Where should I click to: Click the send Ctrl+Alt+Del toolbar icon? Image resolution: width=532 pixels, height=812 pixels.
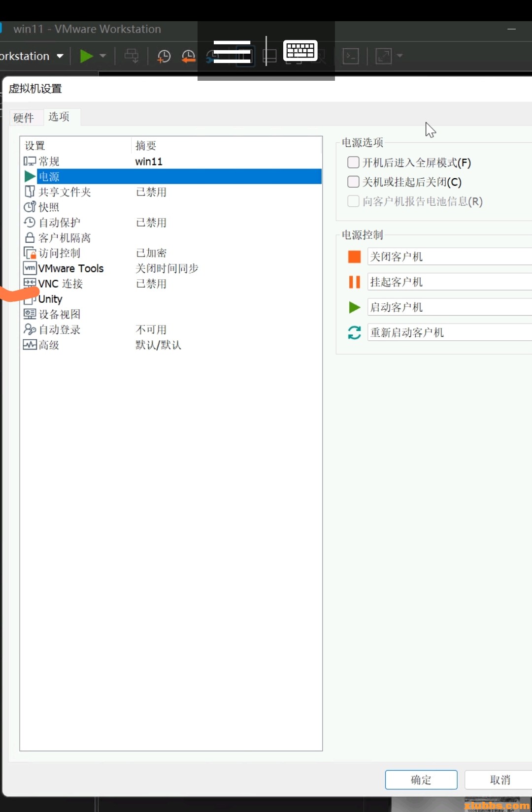point(132,56)
